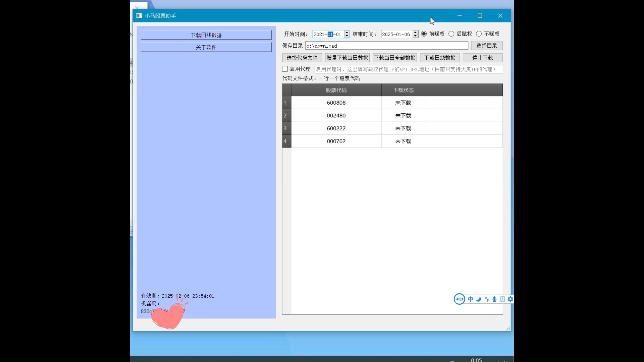Toggle iFLY punctuation mode icon
Viewport: 644px width, 362px height.
(x=487, y=299)
